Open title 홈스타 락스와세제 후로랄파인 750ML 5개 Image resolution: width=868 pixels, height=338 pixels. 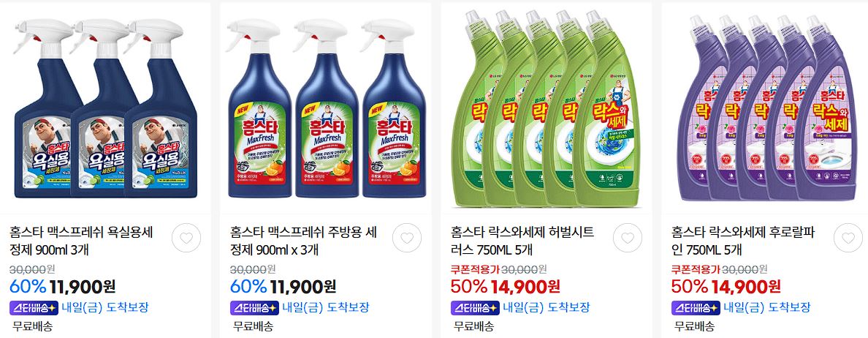[744, 241]
